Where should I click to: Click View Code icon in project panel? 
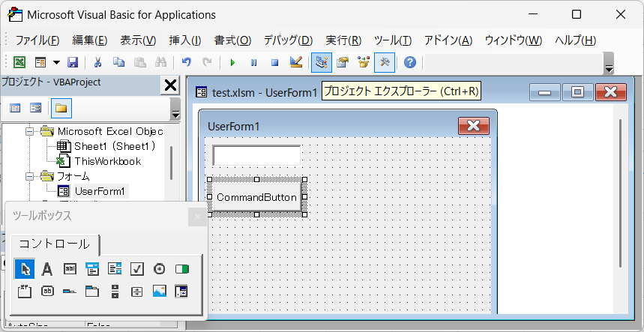pyautogui.click(x=15, y=109)
